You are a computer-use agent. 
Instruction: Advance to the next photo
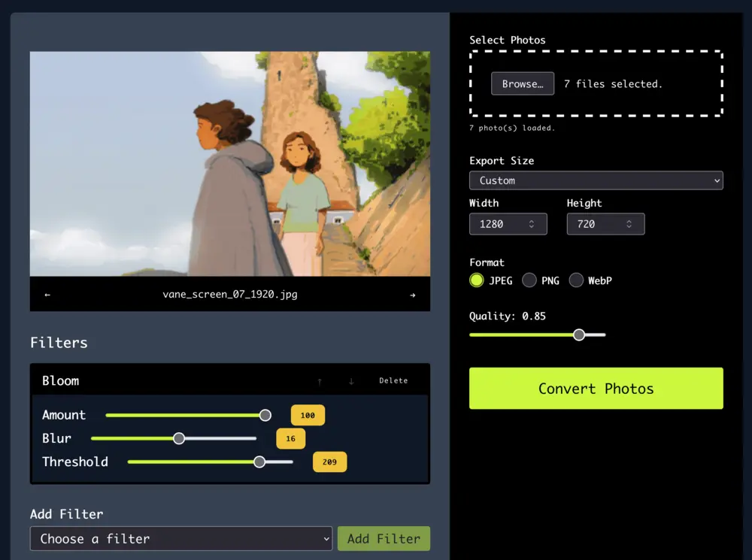click(x=412, y=294)
